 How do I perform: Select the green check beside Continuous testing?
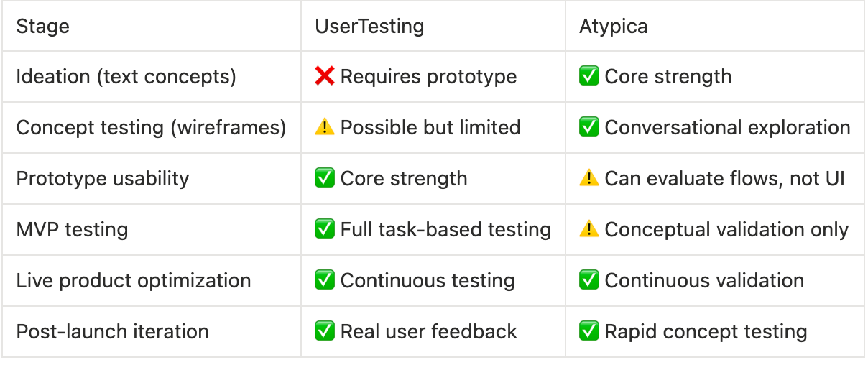tap(325, 280)
